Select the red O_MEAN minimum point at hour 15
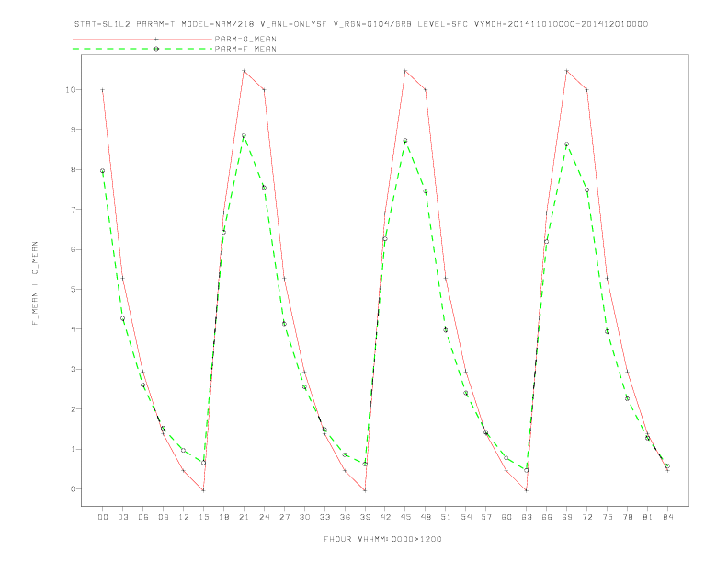 (203, 490)
